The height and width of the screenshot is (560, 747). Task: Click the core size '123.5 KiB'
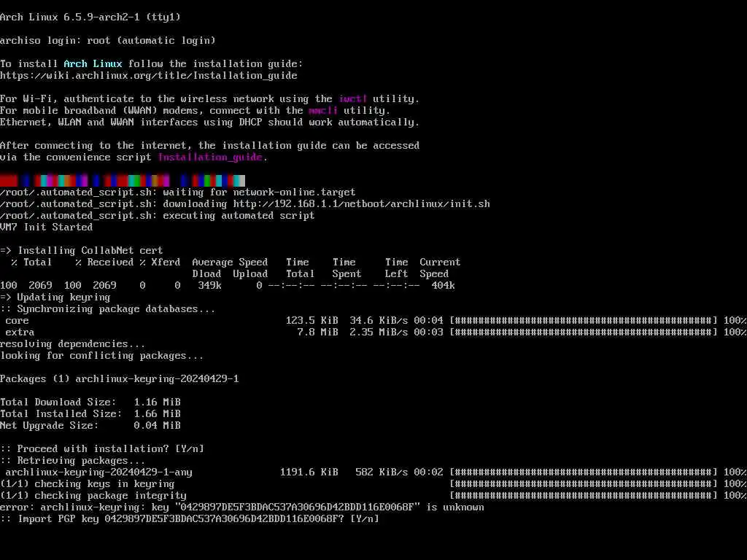312,321
